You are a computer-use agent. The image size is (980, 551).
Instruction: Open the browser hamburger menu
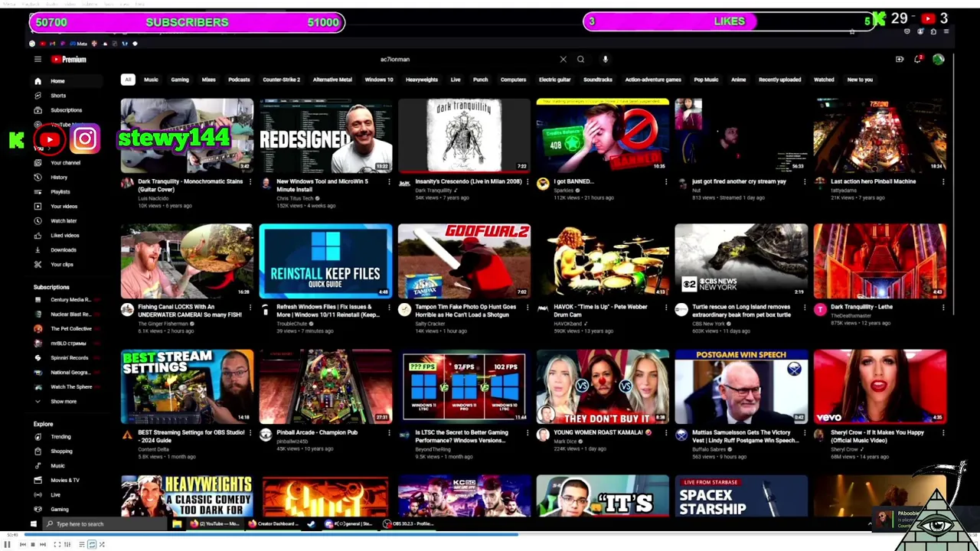tap(946, 31)
